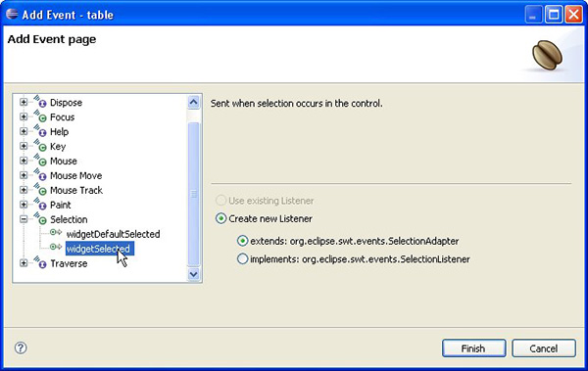
Task: Open help with the question mark icon
Action: 21,348
